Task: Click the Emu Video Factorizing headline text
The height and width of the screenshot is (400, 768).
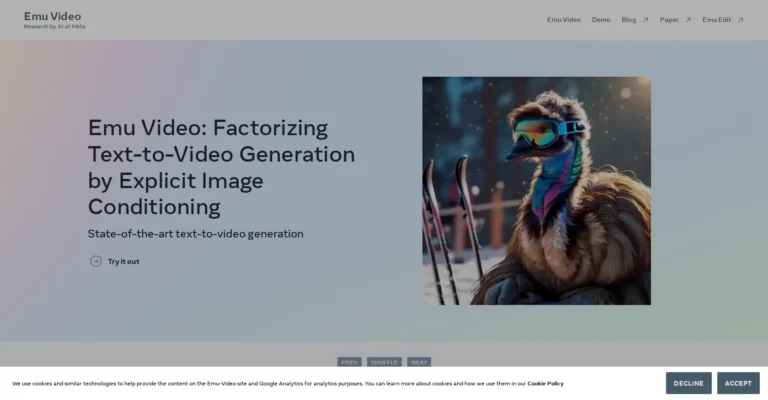Action: (x=221, y=167)
